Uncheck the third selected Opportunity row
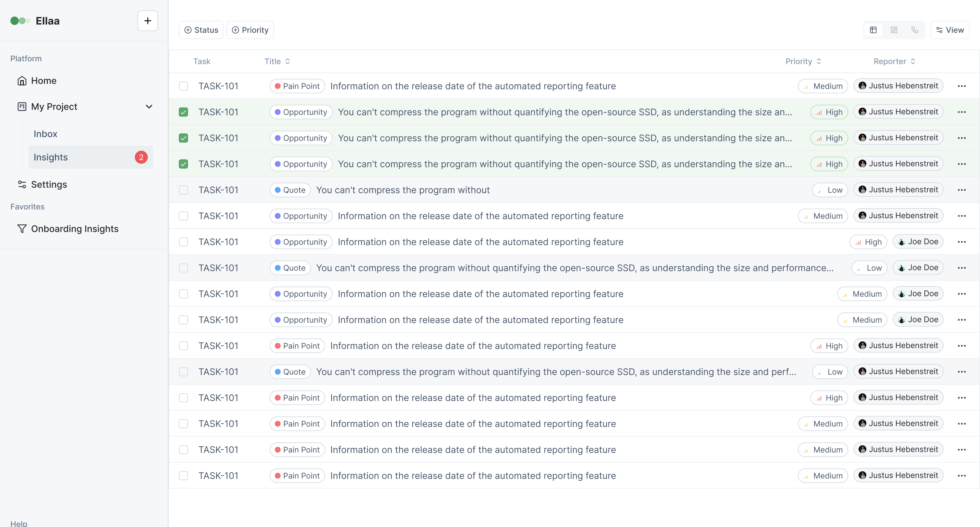Viewport: 980px width, 527px height. pyautogui.click(x=183, y=164)
